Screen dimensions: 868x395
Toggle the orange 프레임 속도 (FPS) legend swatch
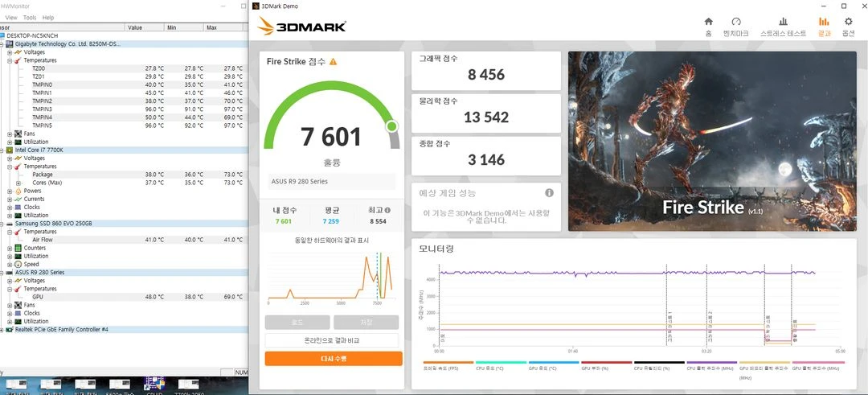point(448,362)
